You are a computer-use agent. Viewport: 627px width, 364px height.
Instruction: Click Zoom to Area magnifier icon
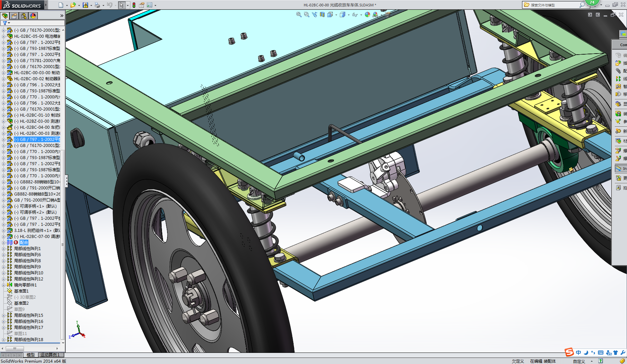click(x=306, y=14)
